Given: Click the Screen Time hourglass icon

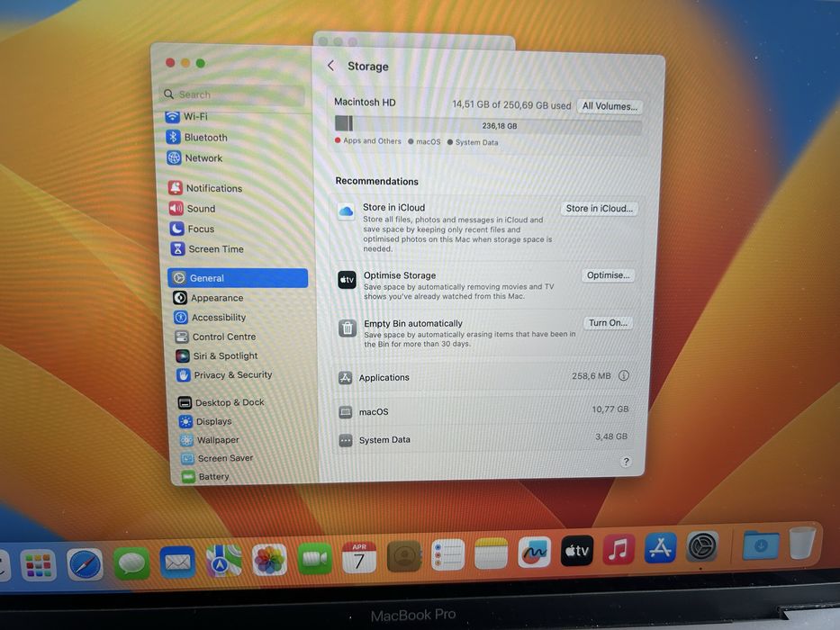Looking at the screenshot, I should pyautogui.click(x=177, y=249).
